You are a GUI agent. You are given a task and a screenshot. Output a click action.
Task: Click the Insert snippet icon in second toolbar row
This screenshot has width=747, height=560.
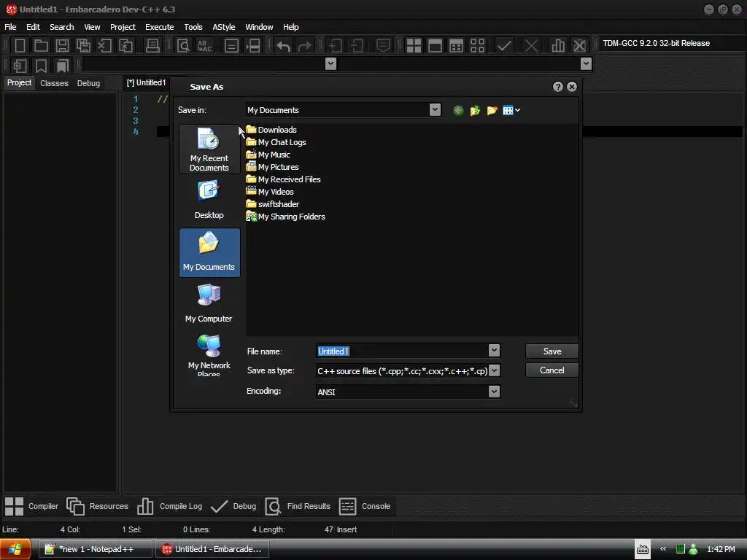coord(20,65)
